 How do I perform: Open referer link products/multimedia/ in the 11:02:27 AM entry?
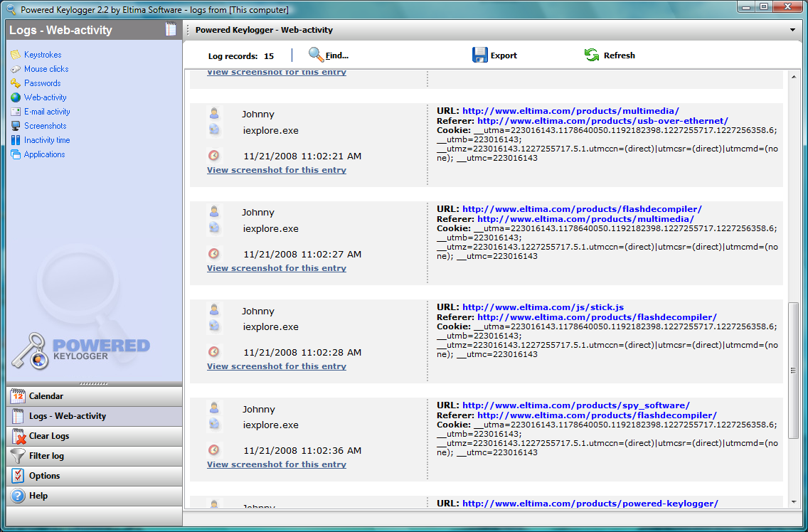point(585,219)
